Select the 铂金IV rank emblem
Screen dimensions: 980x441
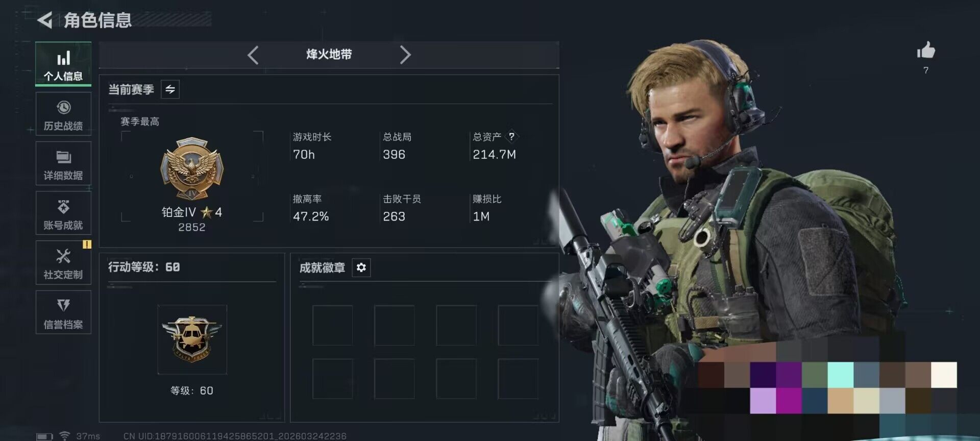click(x=192, y=168)
